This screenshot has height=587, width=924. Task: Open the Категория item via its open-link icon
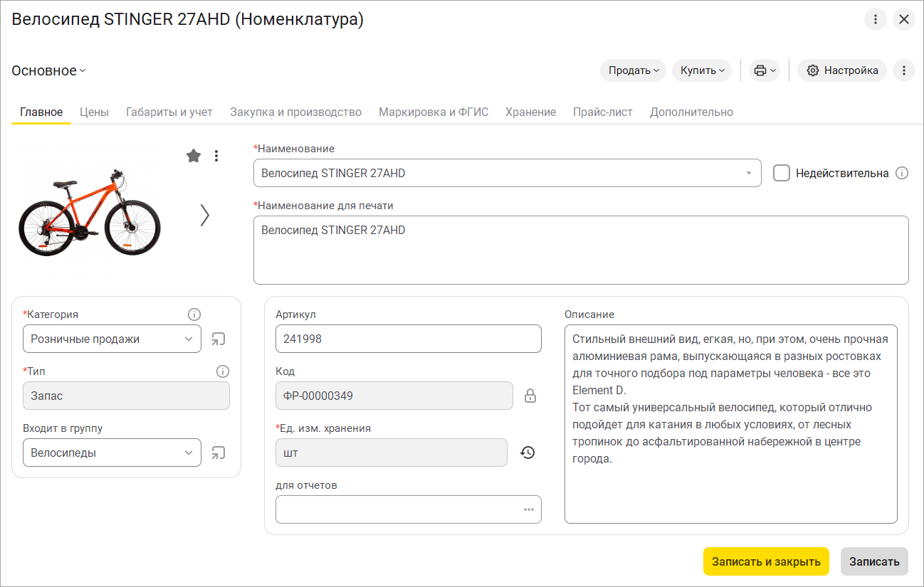point(219,339)
